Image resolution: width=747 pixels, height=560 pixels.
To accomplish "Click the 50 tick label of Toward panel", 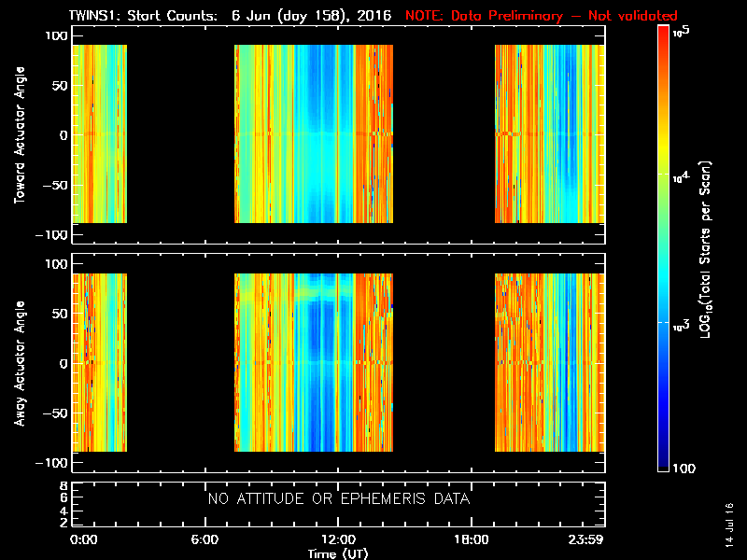I will (60, 86).
